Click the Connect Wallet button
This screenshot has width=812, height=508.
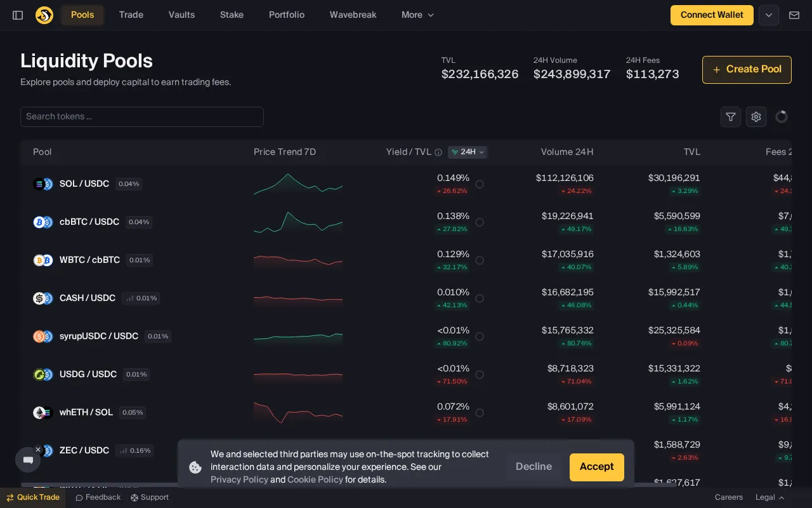(x=712, y=15)
